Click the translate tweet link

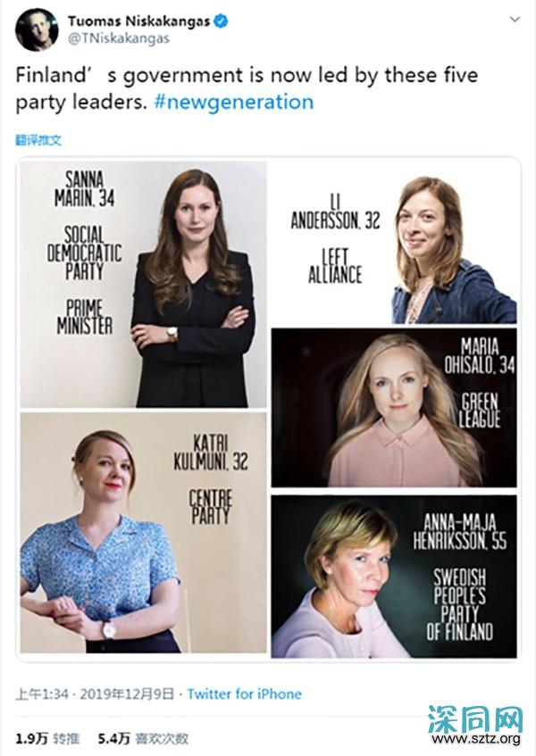click(38, 140)
